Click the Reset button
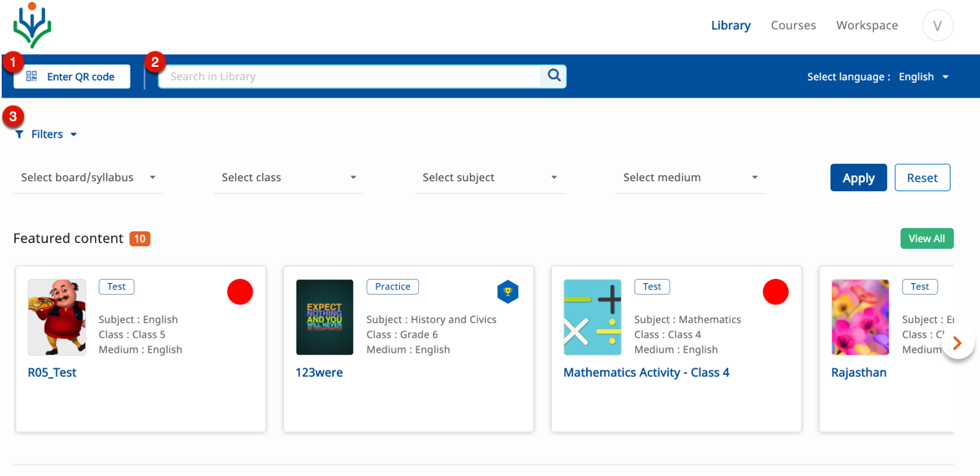980x476 pixels. (922, 178)
